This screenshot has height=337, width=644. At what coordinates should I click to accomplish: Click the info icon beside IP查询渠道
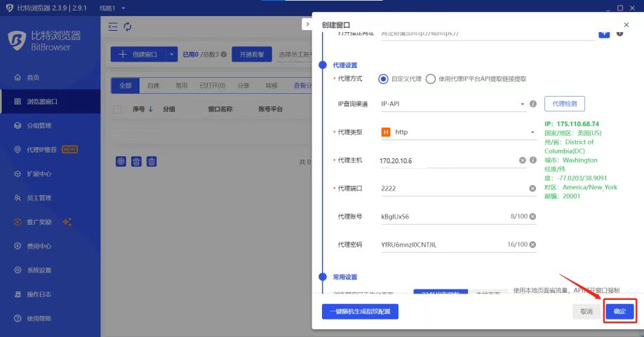533,104
